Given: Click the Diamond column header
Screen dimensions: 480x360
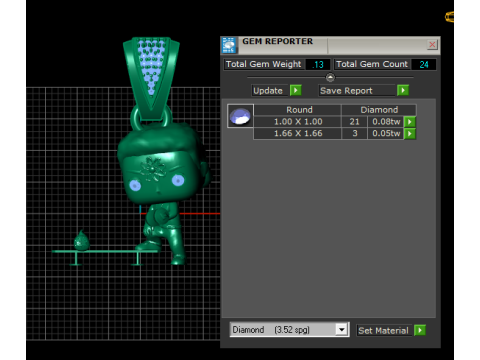Looking at the screenshot, I should click(x=379, y=110).
